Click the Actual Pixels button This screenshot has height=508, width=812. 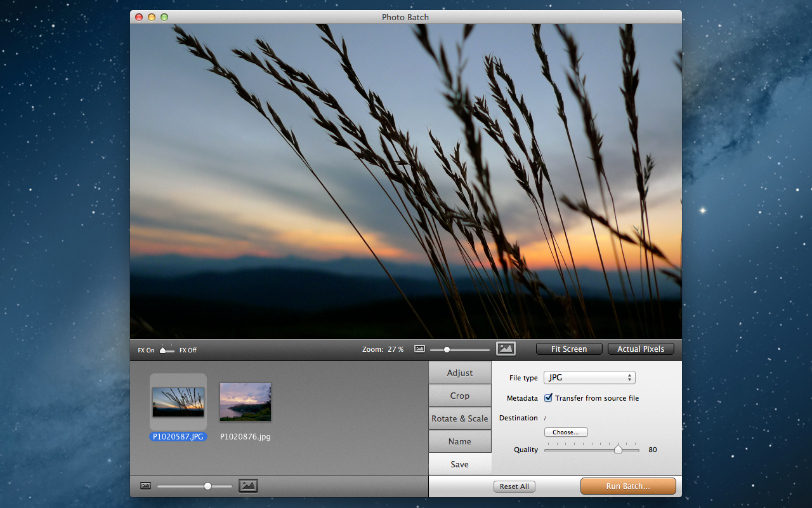(640, 349)
